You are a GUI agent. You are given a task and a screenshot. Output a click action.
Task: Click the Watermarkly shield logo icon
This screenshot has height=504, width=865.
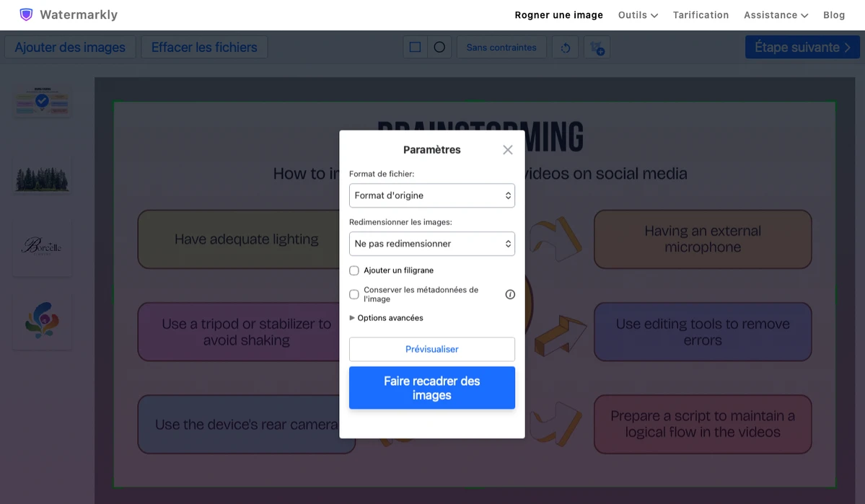coord(26,15)
